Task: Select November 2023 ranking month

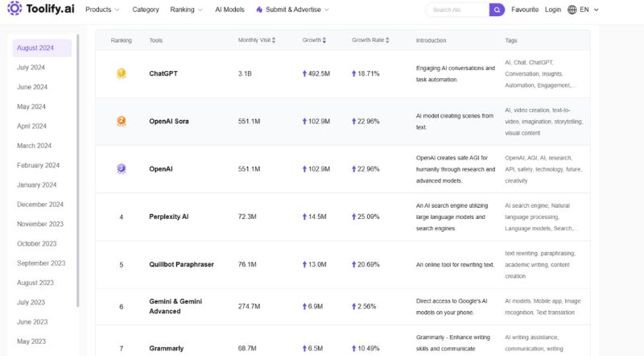Action: click(40, 224)
